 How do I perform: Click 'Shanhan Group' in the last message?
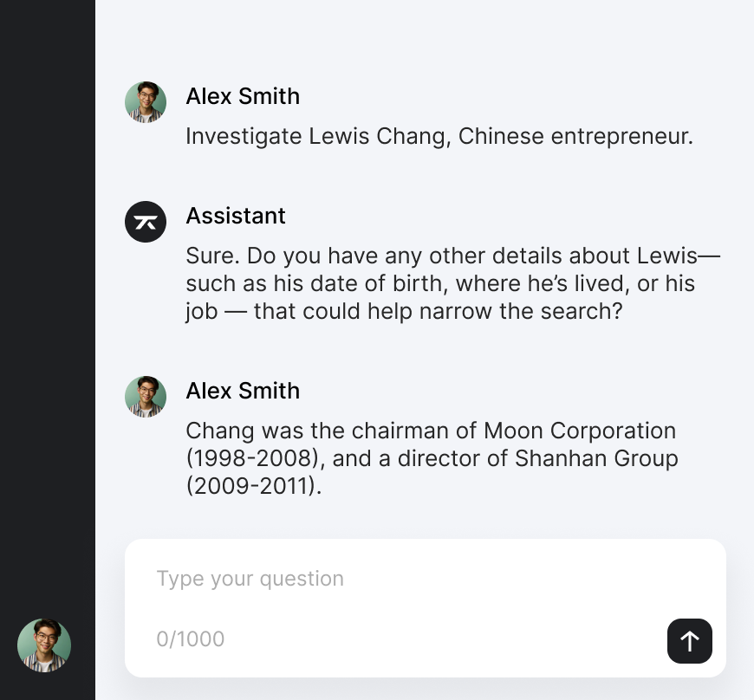(596, 458)
